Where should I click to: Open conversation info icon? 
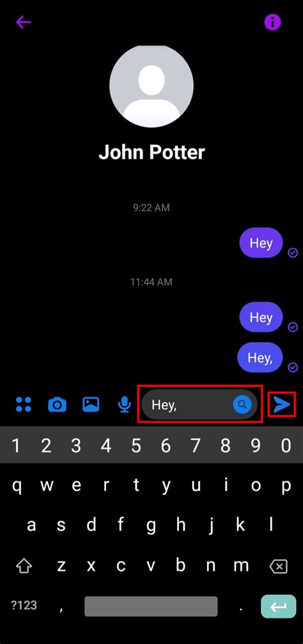[272, 22]
